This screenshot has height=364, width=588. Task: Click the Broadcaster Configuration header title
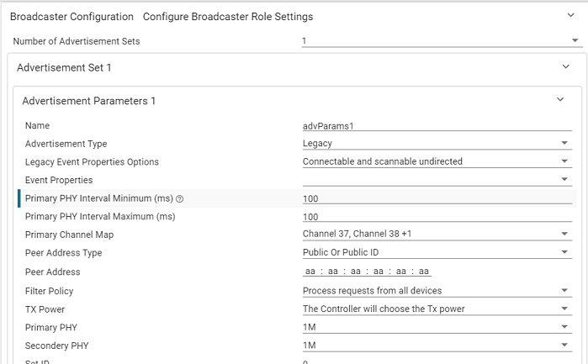point(72,17)
